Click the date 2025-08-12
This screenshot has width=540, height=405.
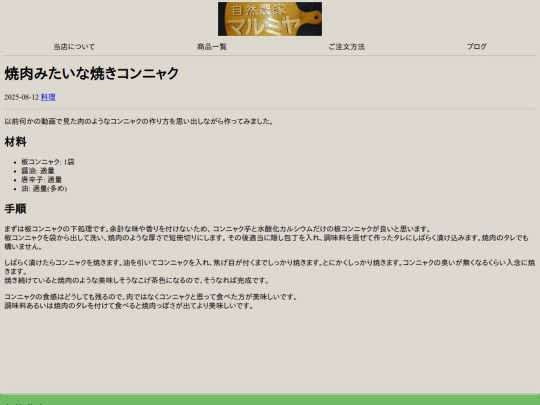tap(21, 97)
